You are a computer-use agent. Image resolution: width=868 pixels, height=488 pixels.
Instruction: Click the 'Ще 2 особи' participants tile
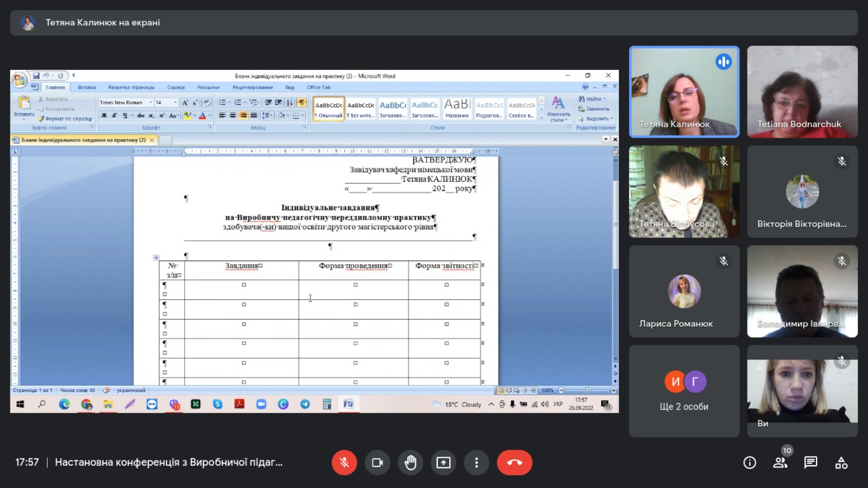coord(684,391)
